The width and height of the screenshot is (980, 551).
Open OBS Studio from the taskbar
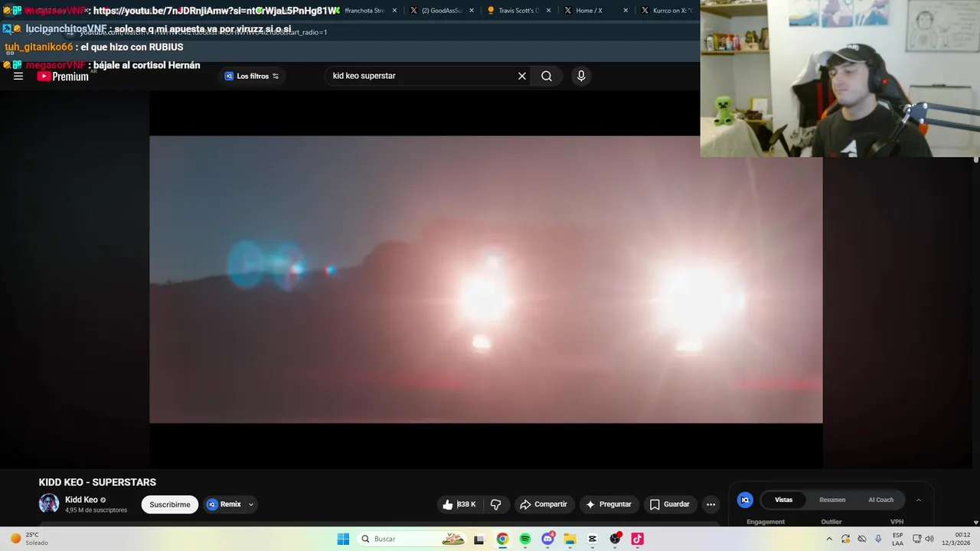pos(615,539)
